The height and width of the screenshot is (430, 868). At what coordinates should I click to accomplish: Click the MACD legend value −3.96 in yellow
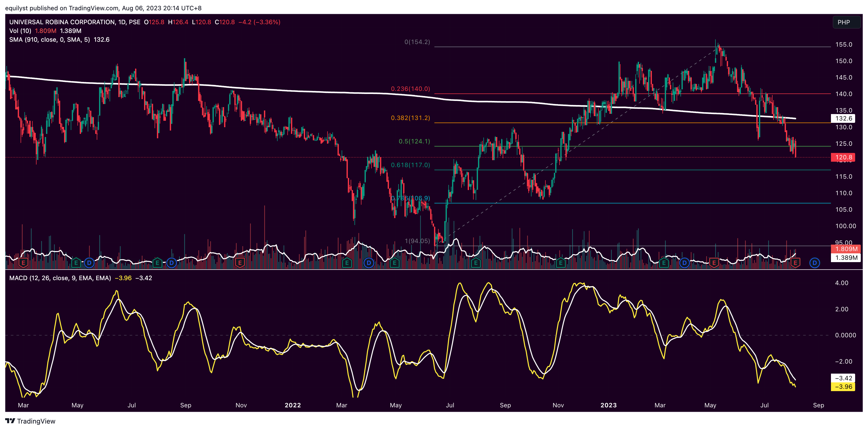coord(123,278)
